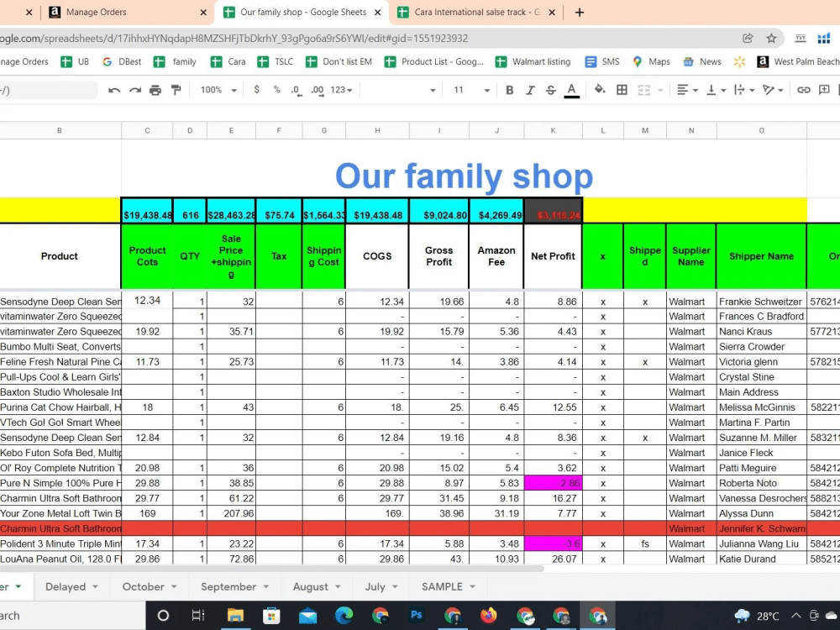Open the font size 11 dropdown
Image resolution: width=840 pixels, height=630 pixels.
click(x=471, y=90)
